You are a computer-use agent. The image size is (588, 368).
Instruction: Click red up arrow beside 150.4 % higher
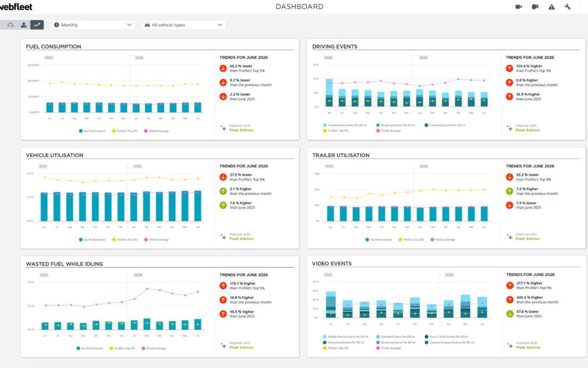click(x=509, y=68)
